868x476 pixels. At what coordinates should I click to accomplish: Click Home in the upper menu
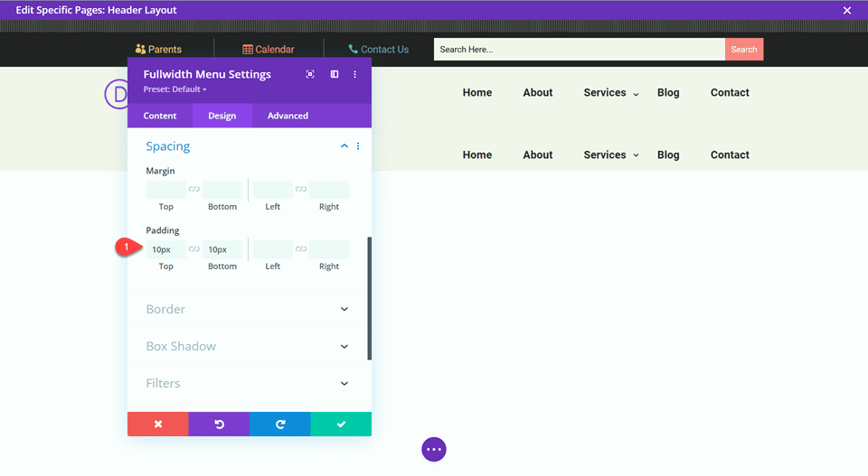477,93
